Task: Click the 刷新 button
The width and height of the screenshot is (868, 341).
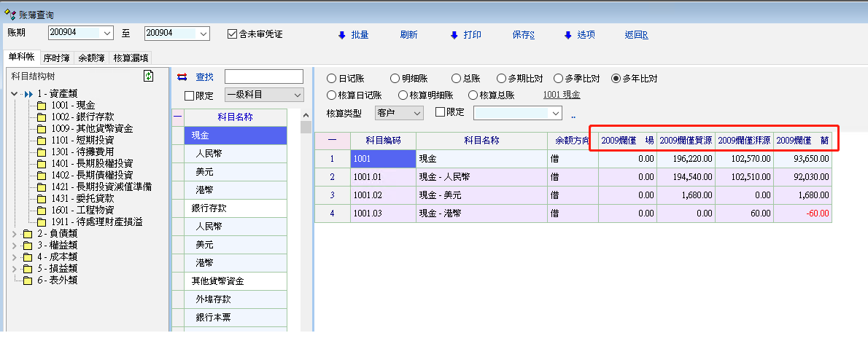Action: click(408, 35)
